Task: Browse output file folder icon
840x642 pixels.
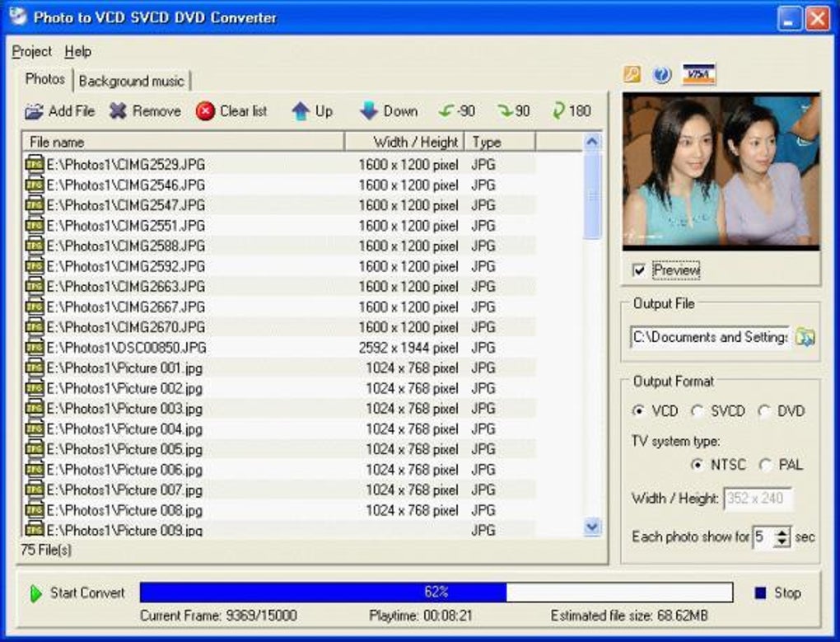Action: click(805, 337)
